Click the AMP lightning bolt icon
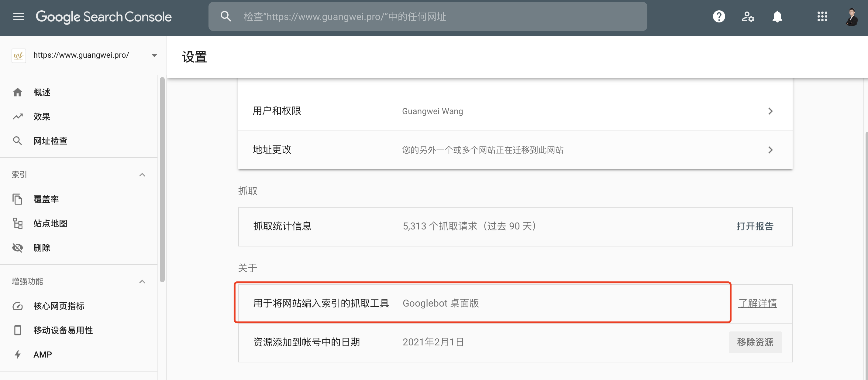868x380 pixels. [18, 355]
